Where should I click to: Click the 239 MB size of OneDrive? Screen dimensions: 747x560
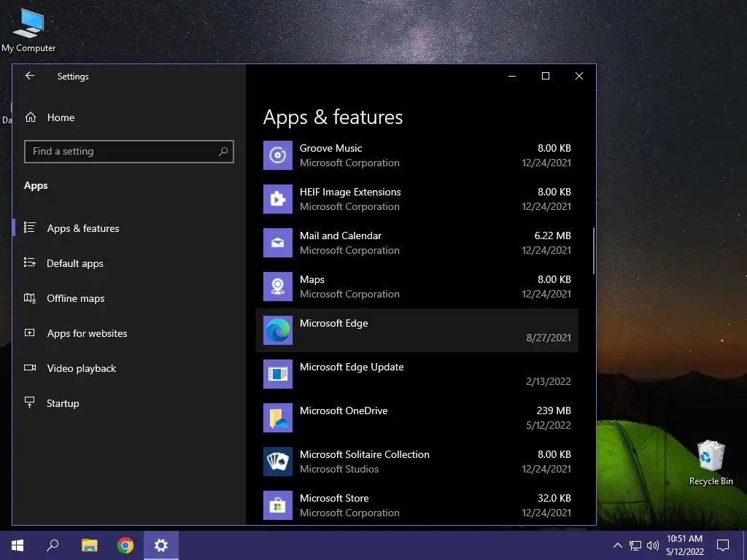554,411
